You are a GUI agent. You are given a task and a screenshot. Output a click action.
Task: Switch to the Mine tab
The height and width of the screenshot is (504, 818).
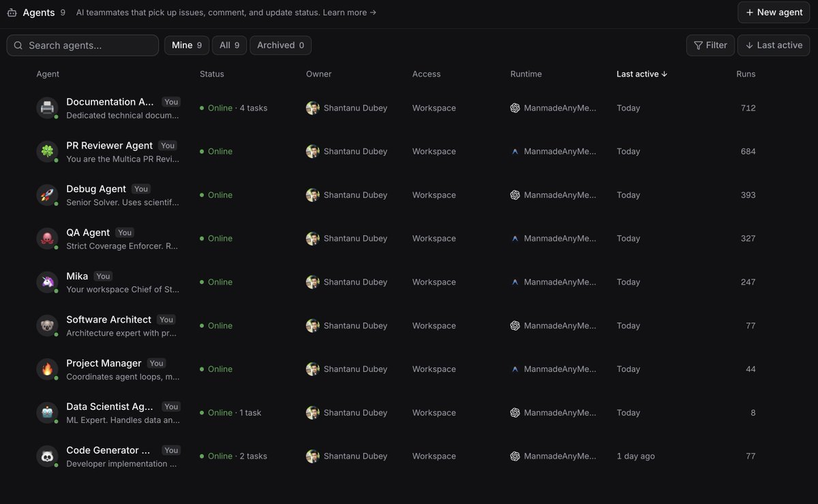tap(187, 45)
